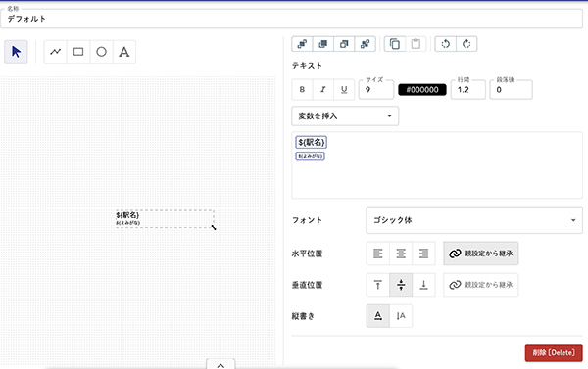Select horizontal writing mode
Viewport: 588px width, 369px height.
(378, 316)
